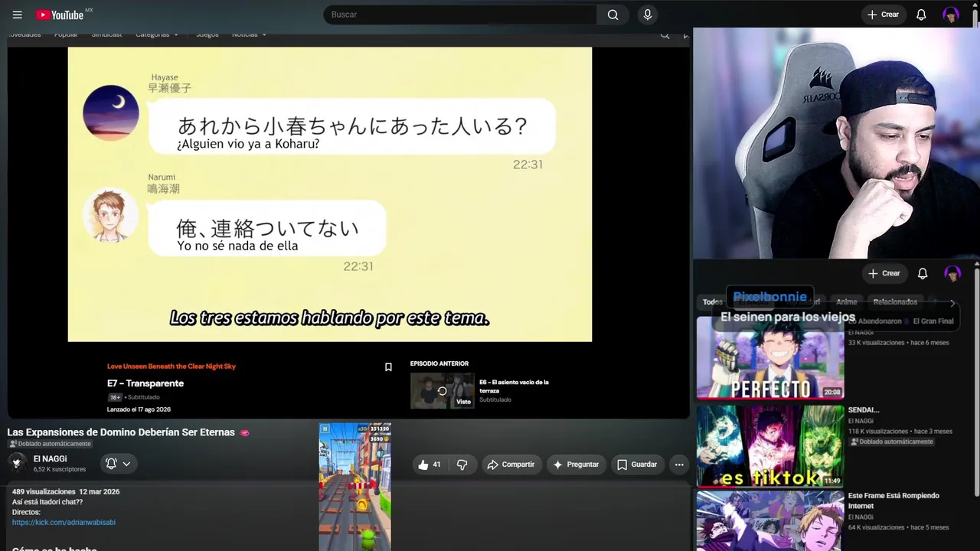Click the like count '41'
The width and height of the screenshot is (980, 551).
(436, 465)
